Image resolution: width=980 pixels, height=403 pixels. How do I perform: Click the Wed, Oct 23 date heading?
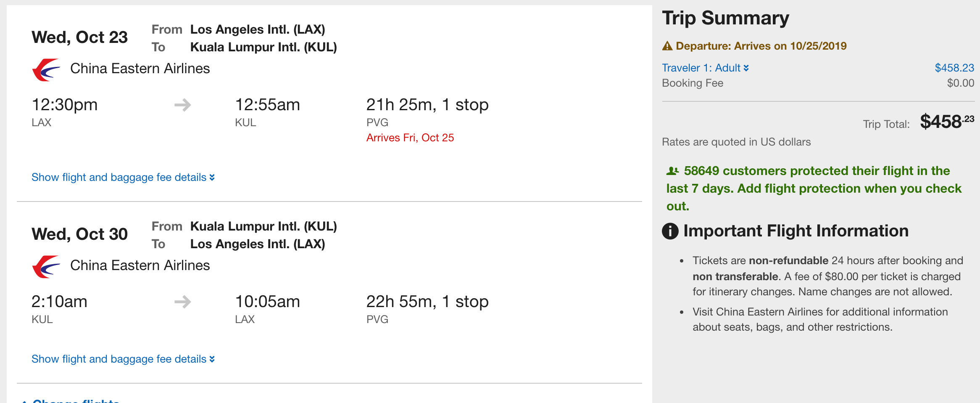pos(79,37)
